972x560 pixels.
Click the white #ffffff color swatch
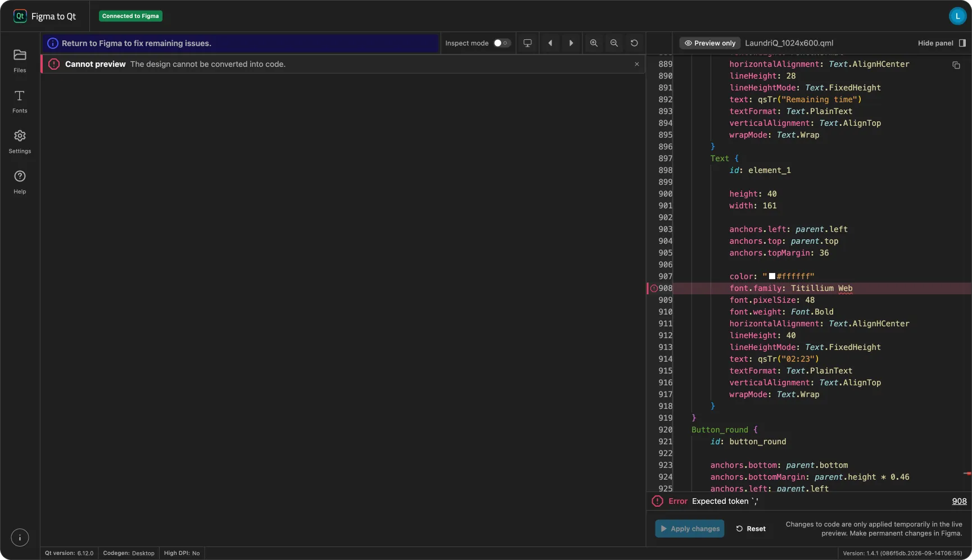(x=772, y=276)
